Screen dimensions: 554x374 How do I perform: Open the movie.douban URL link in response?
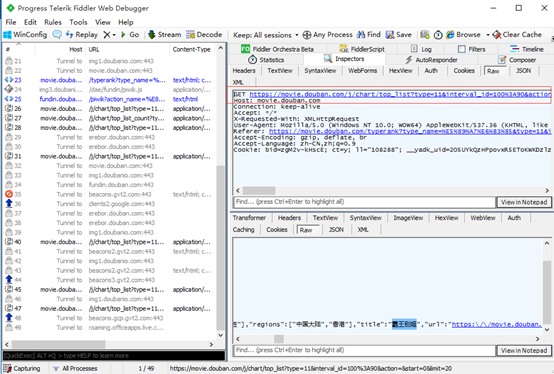[x=496, y=324]
